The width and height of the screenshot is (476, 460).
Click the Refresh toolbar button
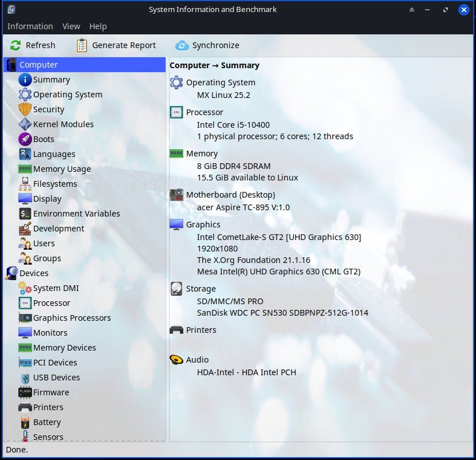tap(33, 46)
